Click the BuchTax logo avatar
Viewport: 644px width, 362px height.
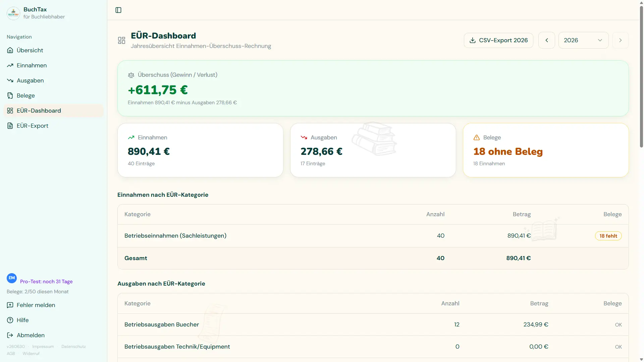tap(13, 13)
